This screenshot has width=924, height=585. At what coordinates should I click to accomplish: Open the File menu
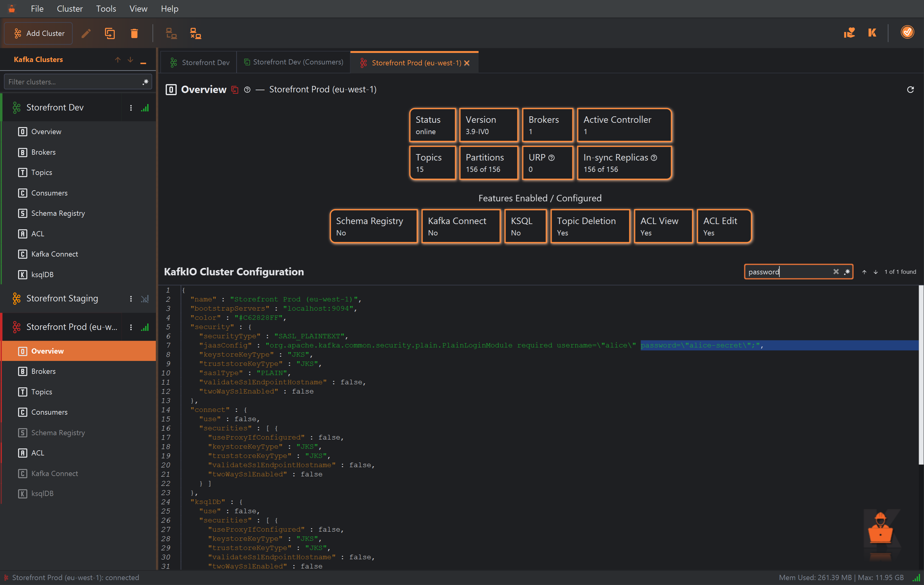pos(37,9)
